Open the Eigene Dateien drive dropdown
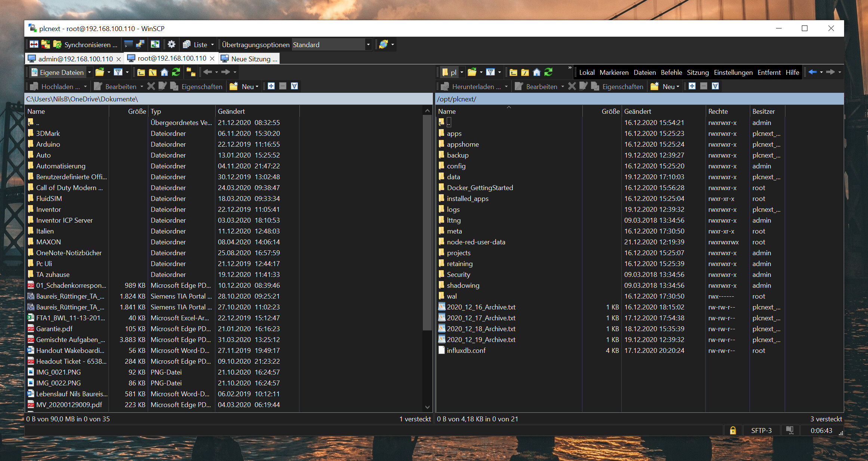 pos(89,72)
